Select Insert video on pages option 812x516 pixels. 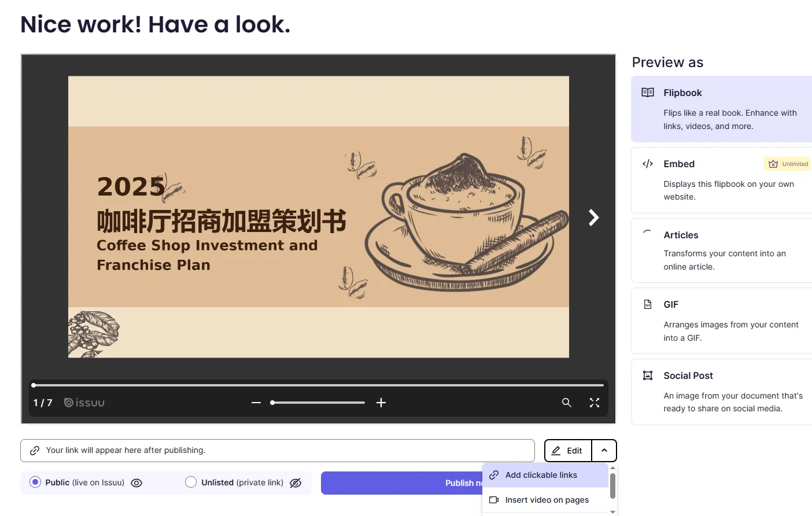click(547, 500)
